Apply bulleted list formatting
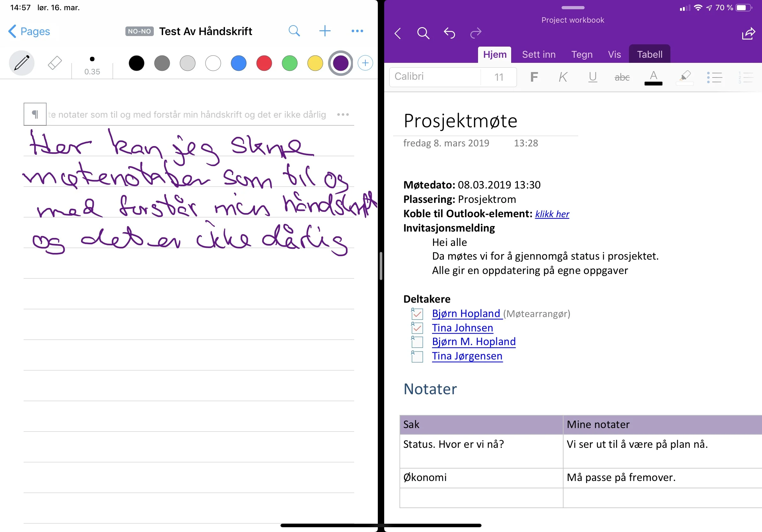Viewport: 762px width, 532px height. coord(715,77)
